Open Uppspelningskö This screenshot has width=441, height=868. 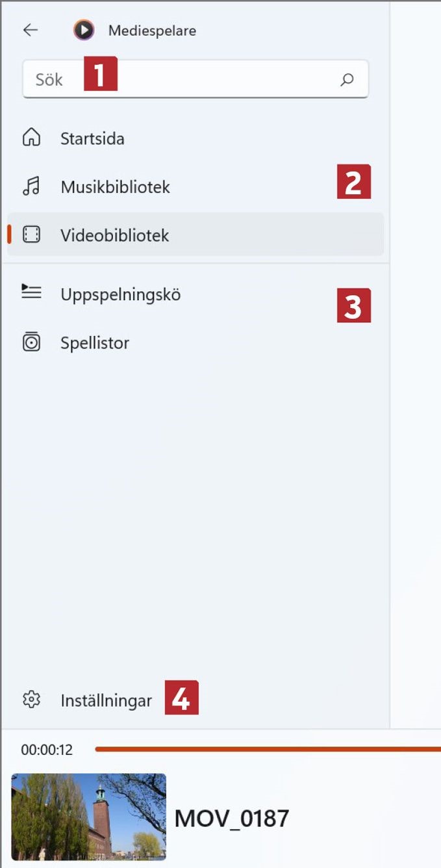pyautogui.click(x=195, y=294)
